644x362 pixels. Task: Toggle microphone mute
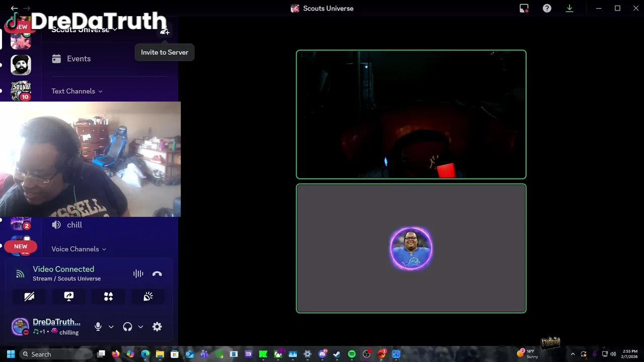98,326
